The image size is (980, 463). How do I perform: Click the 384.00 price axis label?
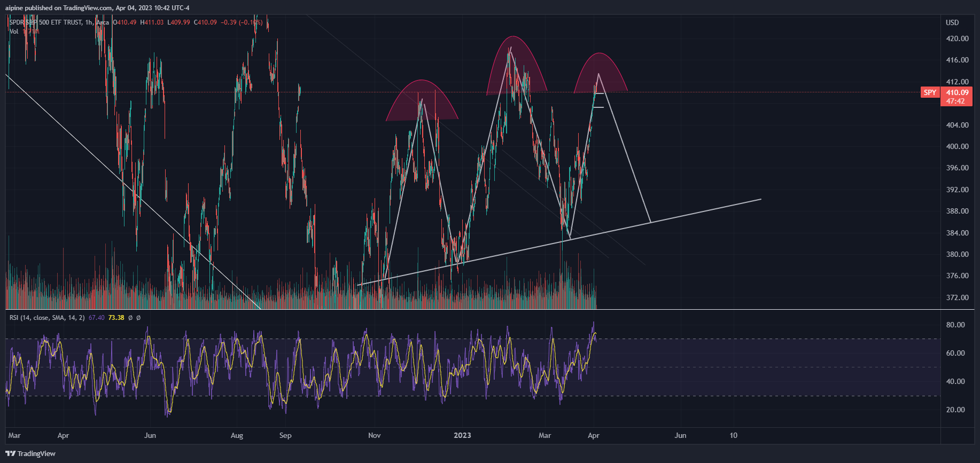tap(957, 233)
